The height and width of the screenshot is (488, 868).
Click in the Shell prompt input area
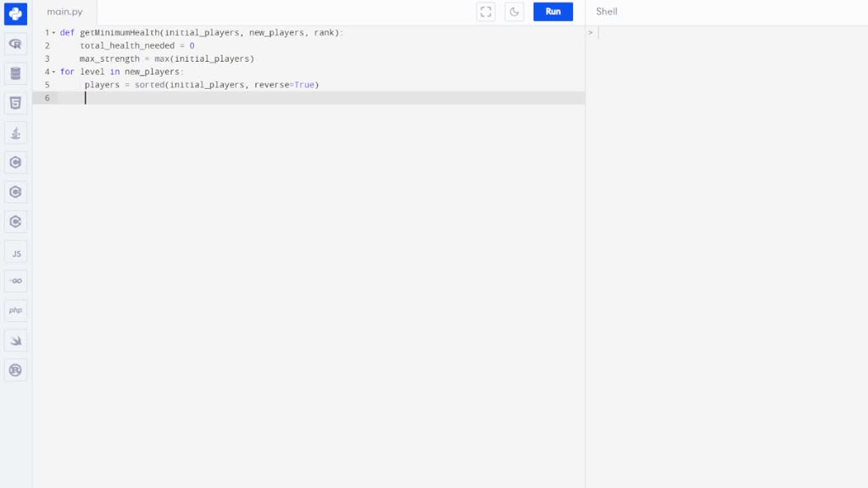pyautogui.click(x=731, y=33)
